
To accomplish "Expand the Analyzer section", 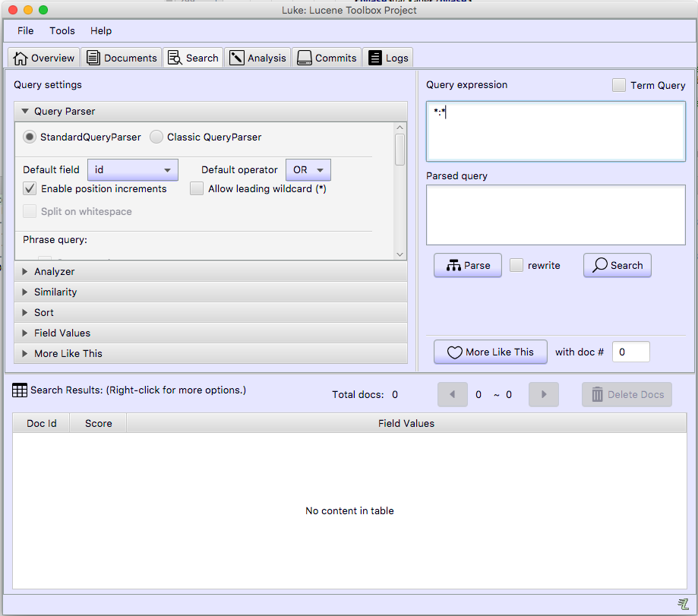I will click(210, 271).
